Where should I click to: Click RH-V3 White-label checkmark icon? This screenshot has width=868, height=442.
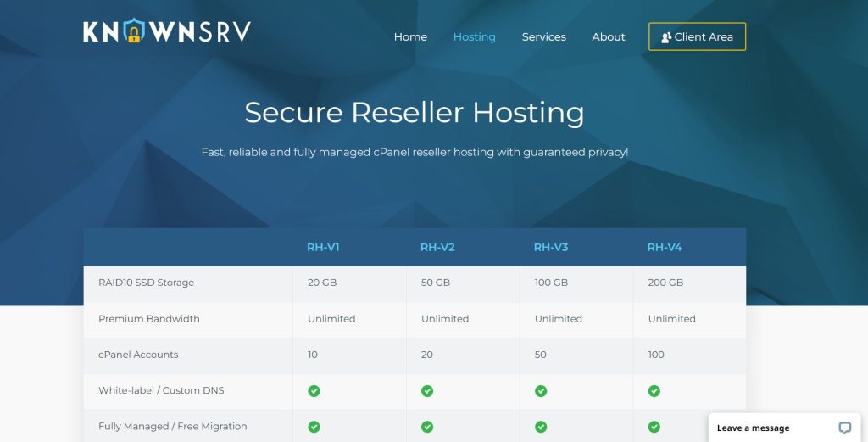(x=541, y=391)
